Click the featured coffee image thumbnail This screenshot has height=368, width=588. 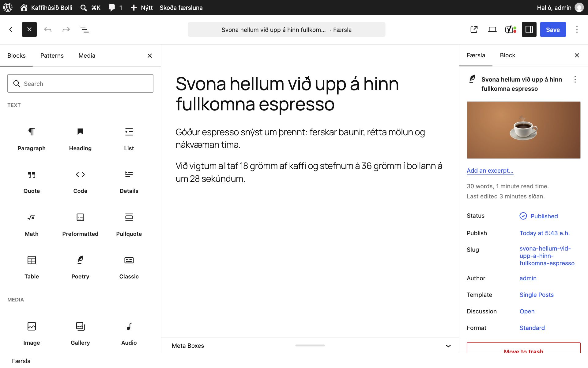click(523, 130)
